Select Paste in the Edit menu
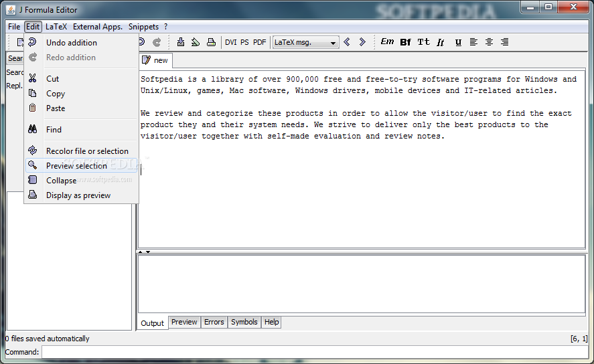 pyautogui.click(x=82, y=108)
